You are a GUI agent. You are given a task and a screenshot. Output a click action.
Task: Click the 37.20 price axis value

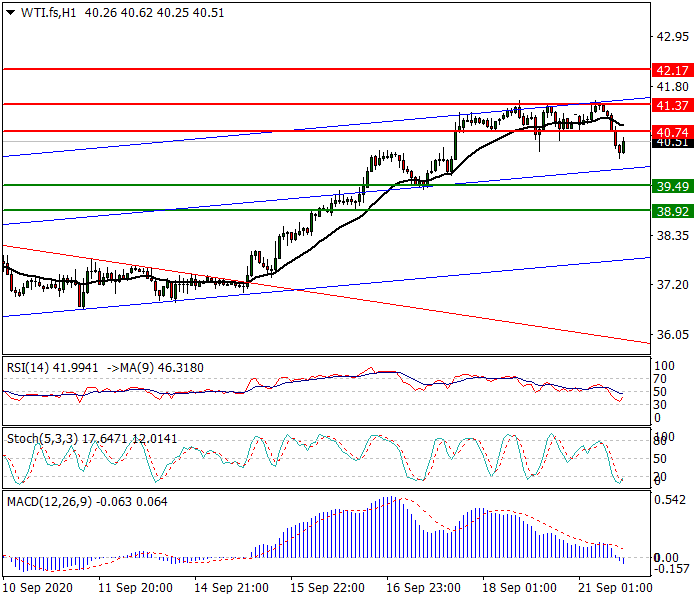pyautogui.click(x=672, y=284)
